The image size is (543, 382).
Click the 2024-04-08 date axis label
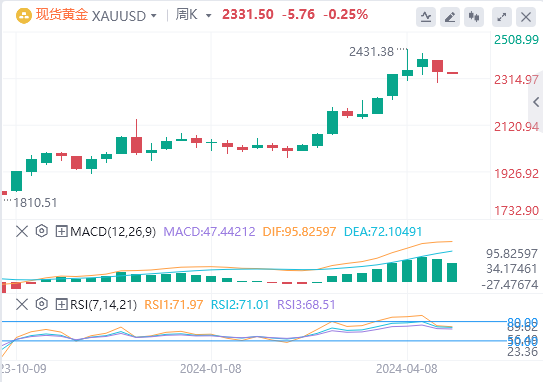(x=407, y=369)
